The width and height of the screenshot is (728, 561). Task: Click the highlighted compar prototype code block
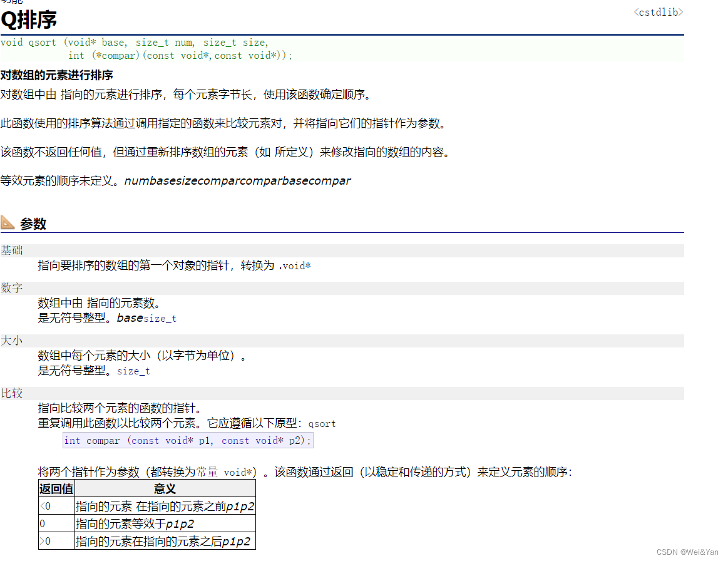coord(187,441)
